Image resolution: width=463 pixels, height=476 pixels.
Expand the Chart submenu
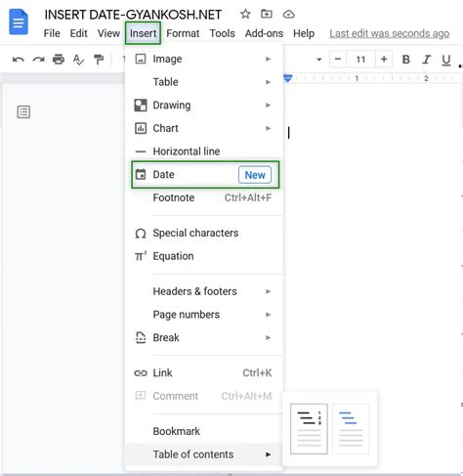coord(204,128)
